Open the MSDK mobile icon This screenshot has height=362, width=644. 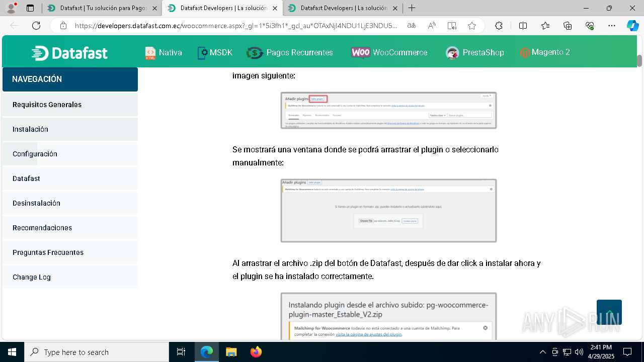(202, 53)
